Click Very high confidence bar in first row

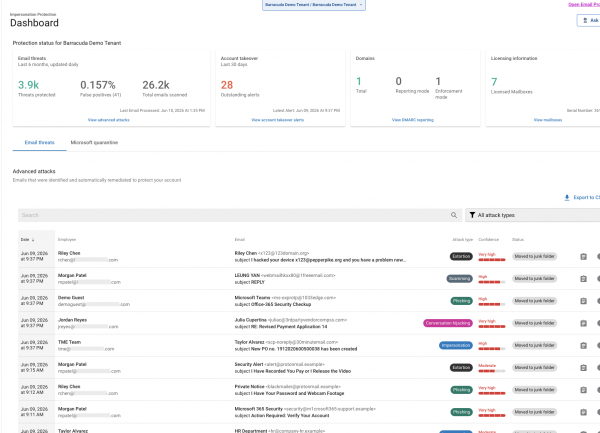click(x=492, y=260)
